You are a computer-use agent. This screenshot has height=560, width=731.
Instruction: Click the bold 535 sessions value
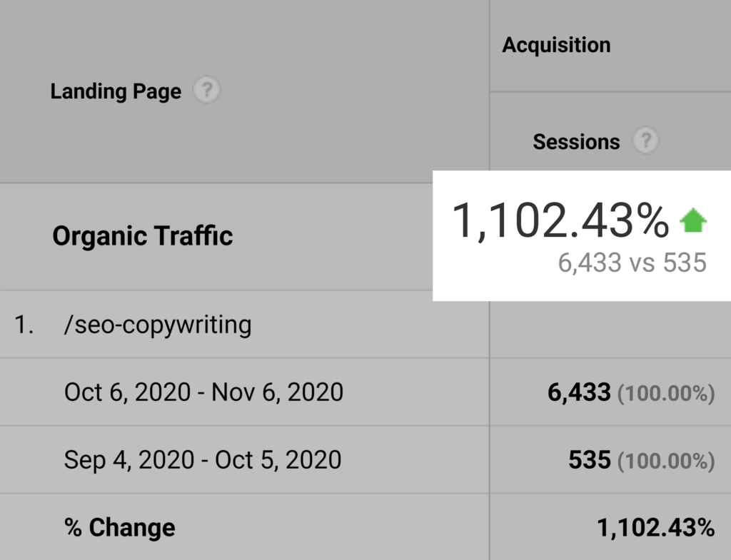[x=589, y=460]
